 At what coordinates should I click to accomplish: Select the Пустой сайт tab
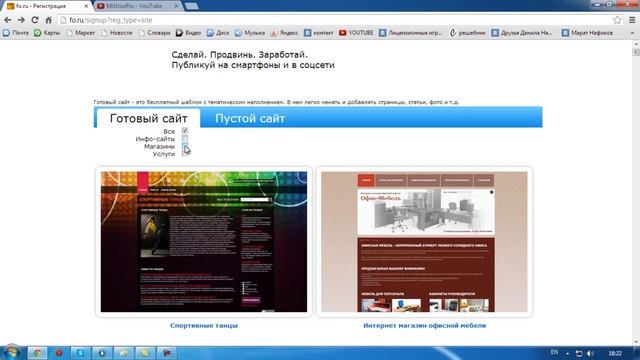click(250, 118)
